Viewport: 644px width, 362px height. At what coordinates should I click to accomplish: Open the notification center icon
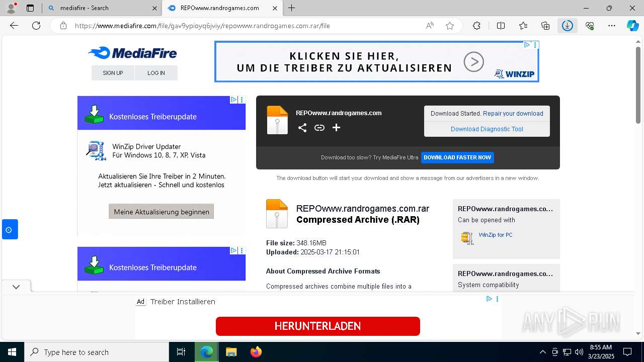(x=627, y=352)
